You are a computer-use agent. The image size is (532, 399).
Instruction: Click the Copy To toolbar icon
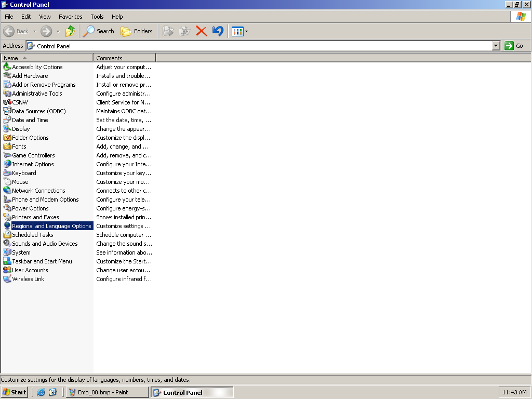(x=184, y=31)
